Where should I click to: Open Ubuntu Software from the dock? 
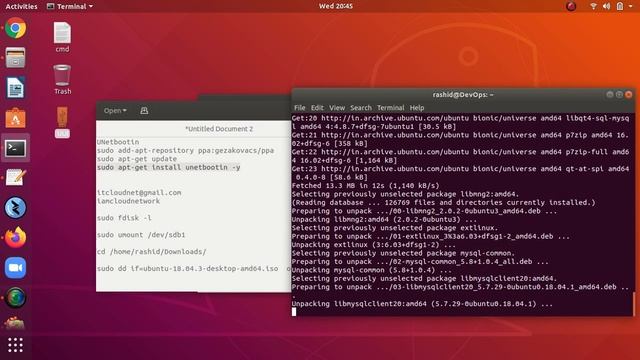click(x=16, y=118)
